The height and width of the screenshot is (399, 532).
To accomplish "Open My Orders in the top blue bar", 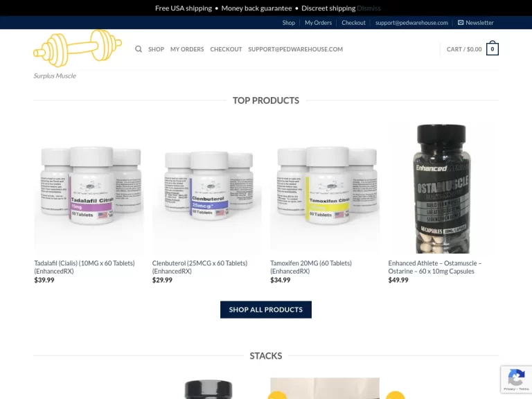I will [318, 23].
